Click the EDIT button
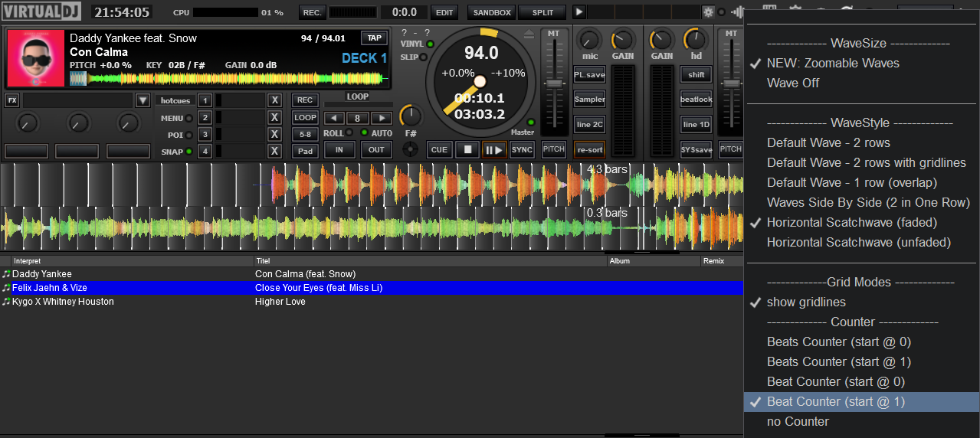The height and width of the screenshot is (438, 980). (x=444, y=12)
